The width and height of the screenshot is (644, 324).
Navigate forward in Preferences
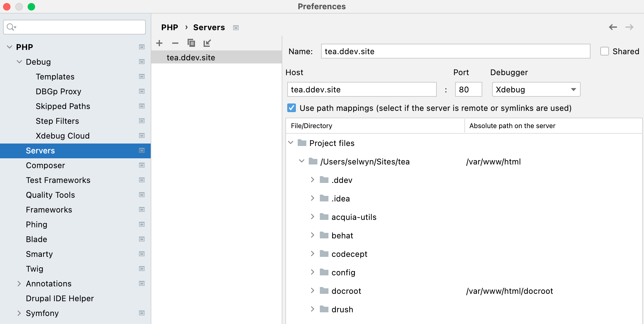[x=630, y=27]
